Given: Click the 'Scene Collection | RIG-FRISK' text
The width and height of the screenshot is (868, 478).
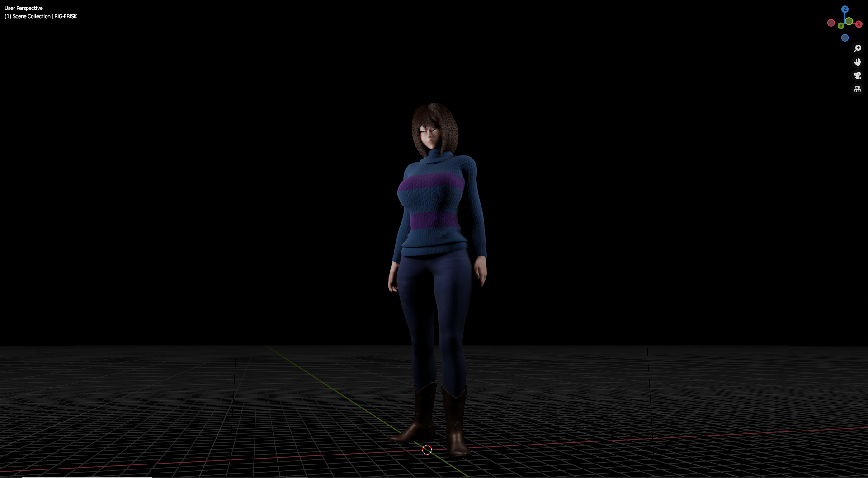Looking at the screenshot, I should (x=45, y=16).
